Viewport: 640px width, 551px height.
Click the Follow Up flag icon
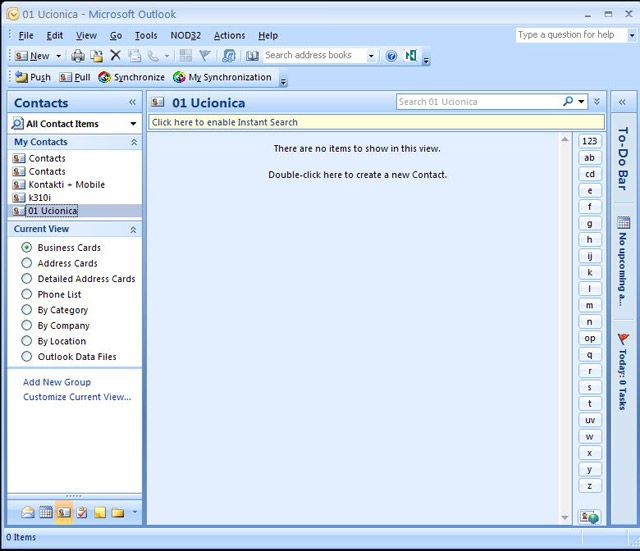204,56
